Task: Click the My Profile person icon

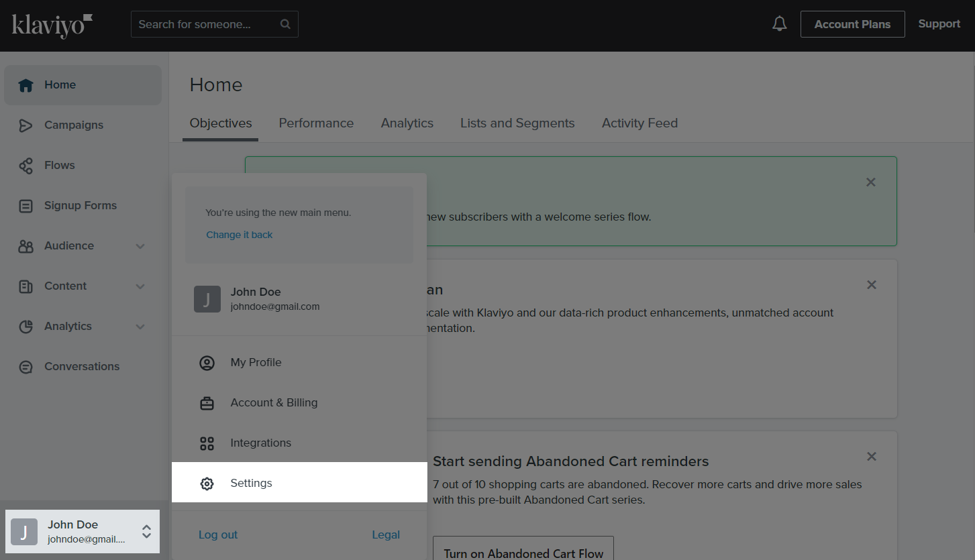Action: tap(207, 363)
